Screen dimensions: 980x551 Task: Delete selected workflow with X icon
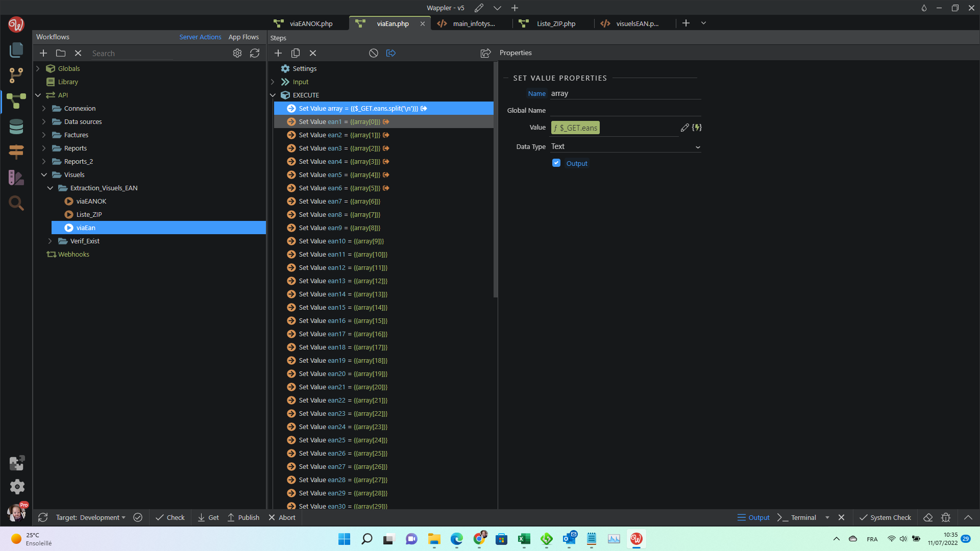point(78,53)
